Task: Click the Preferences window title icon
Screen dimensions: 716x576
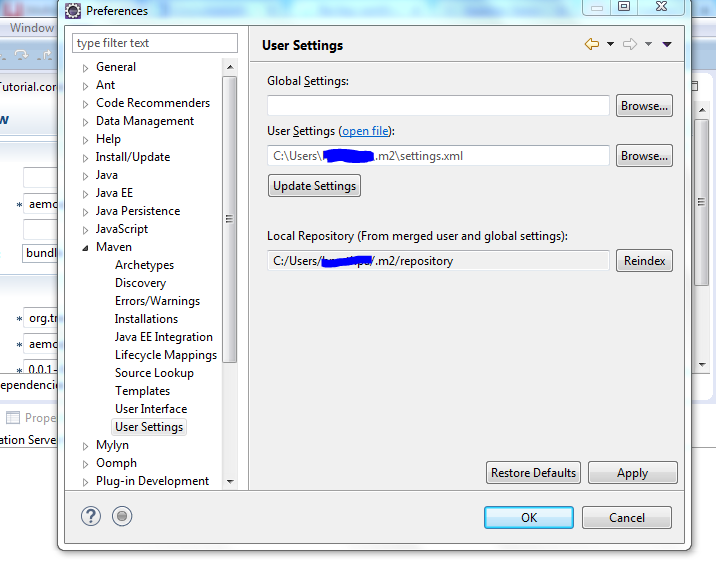Action: click(x=73, y=11)
